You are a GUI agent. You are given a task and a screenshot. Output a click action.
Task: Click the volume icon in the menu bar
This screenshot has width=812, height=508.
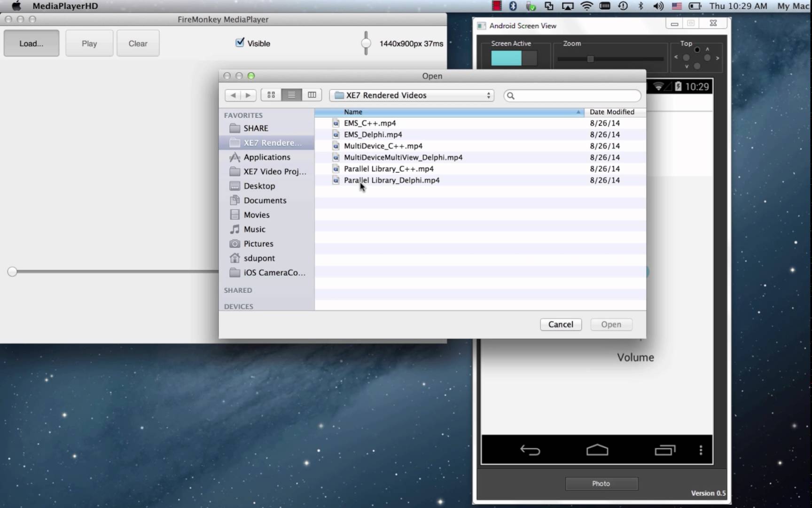tap(658, 6)
